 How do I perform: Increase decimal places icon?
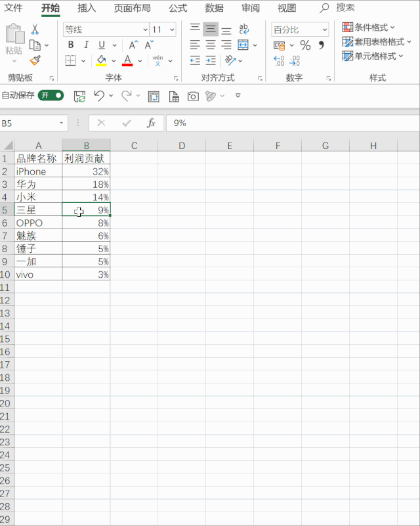[x=279, y=60]
